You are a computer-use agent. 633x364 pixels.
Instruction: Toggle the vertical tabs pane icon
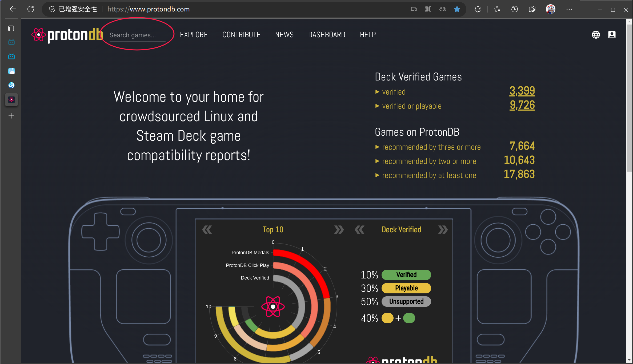coord(11,28)
